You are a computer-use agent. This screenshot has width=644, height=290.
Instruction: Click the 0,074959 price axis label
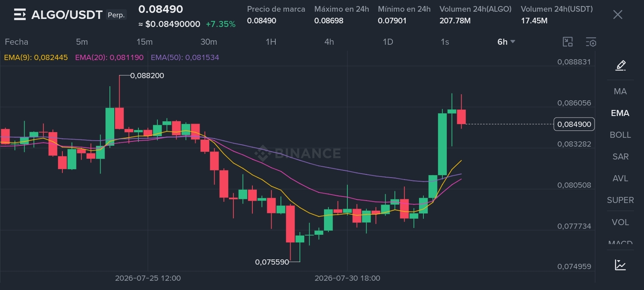(574, 267)
